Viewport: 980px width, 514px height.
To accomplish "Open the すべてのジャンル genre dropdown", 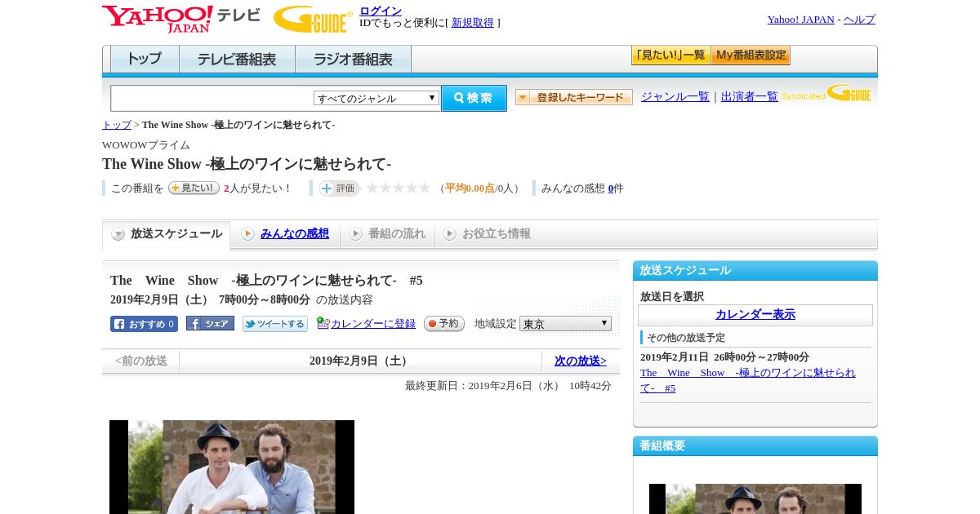I will click(x=376, y=98).
